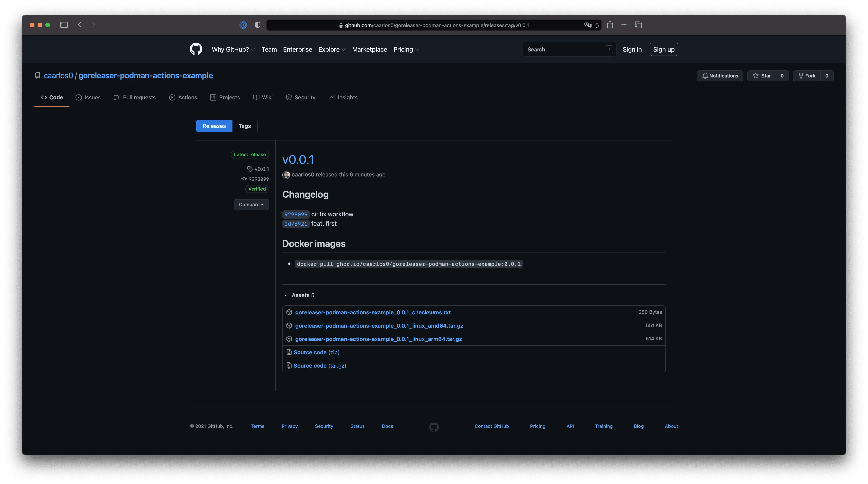Click the privacy shield icon
Viewport: 868px width, 484px height.
pyautogui.click(x=258, y=25)
